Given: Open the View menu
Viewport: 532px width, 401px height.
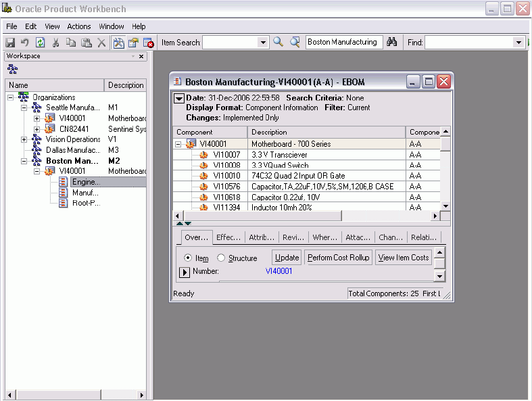Looking at the screenshot, I should (52, 26).
